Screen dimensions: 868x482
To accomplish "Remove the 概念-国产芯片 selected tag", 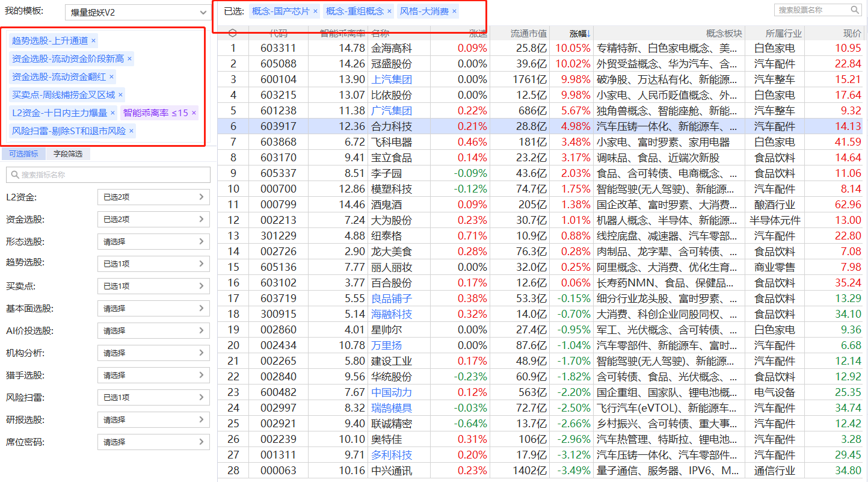I will pos(315,11).
